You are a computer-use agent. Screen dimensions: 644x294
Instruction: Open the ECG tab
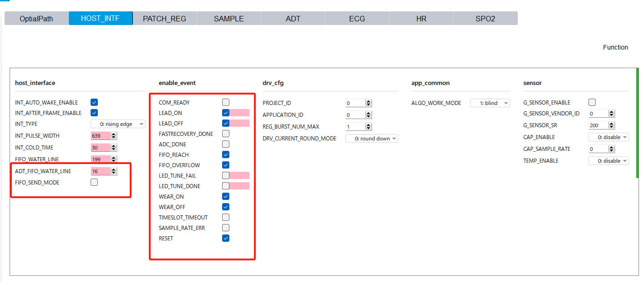[x=357, y=19]
